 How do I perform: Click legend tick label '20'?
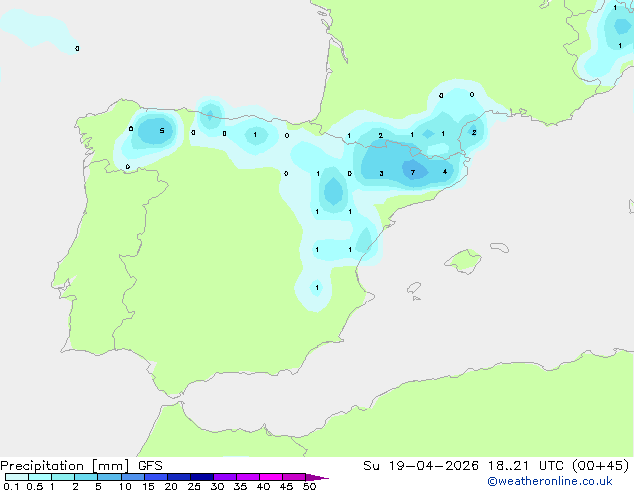171,486
